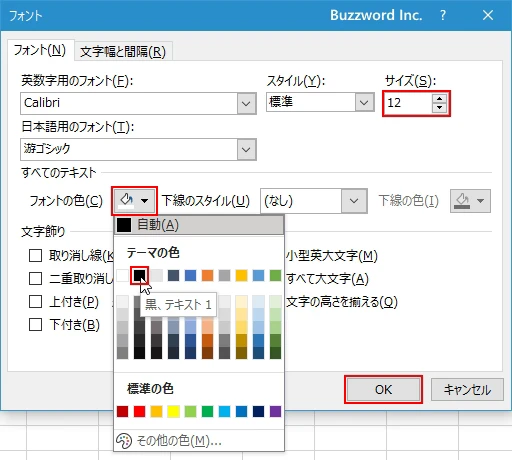Choose 自動(A) automatic color
This screenshot has height=460, width=512.
pyautogui.click(x=199, y=225)
